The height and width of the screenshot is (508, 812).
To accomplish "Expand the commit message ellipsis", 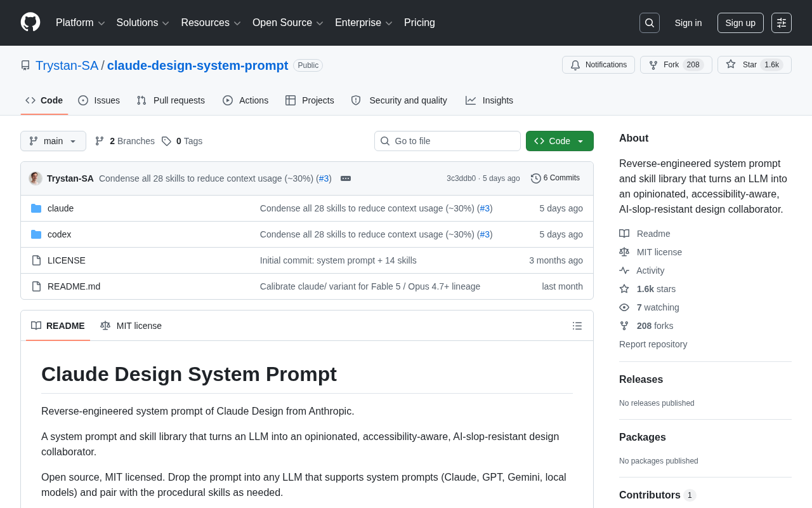I will tap(346, 178).
